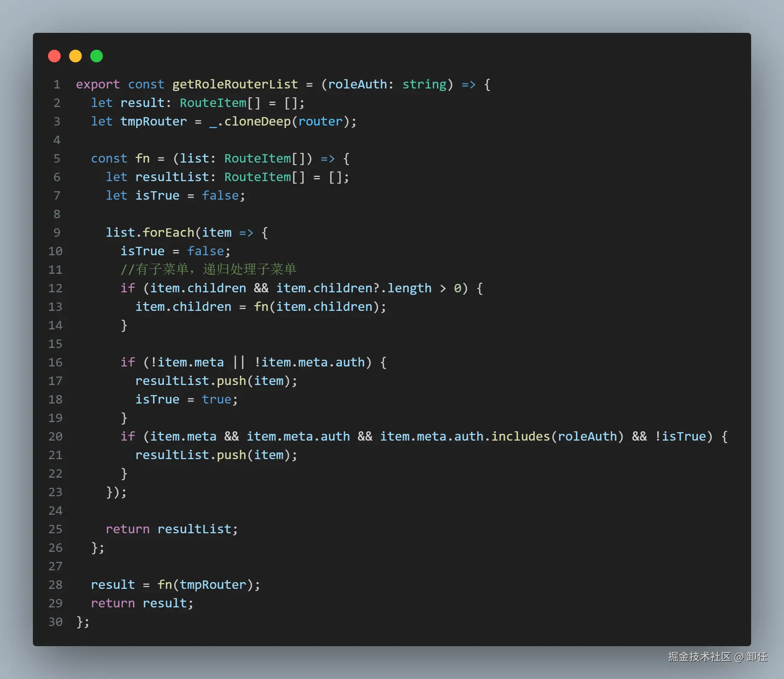Select the tmpRouter argument on line 28
This screenshot has height=679, width=784.
click(212, 585)
